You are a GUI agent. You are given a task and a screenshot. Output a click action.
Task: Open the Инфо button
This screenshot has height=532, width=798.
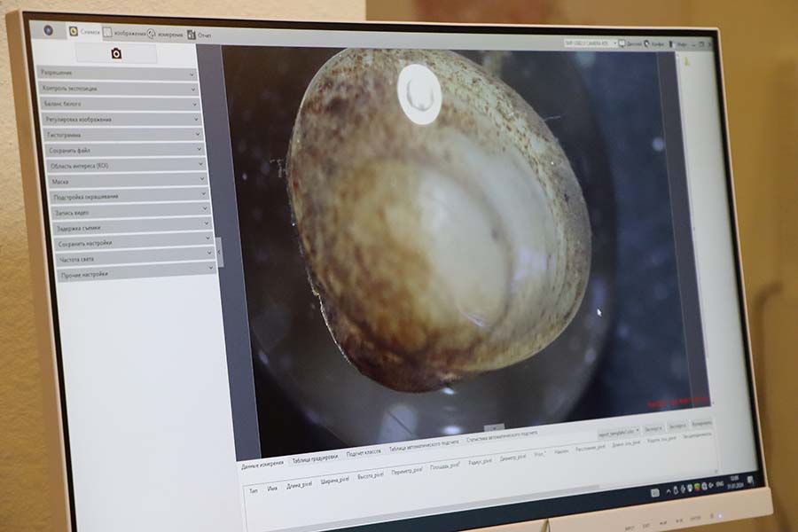678,45
